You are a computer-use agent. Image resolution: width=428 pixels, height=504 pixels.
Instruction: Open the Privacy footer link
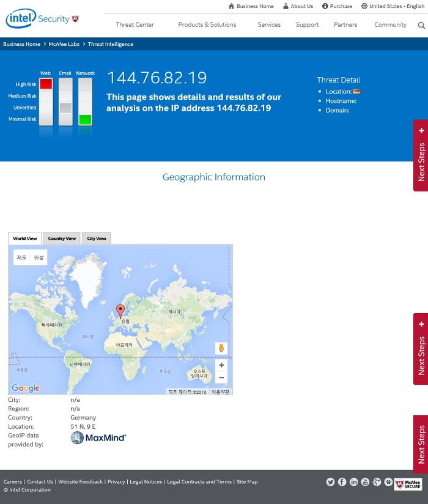[116, 481]
